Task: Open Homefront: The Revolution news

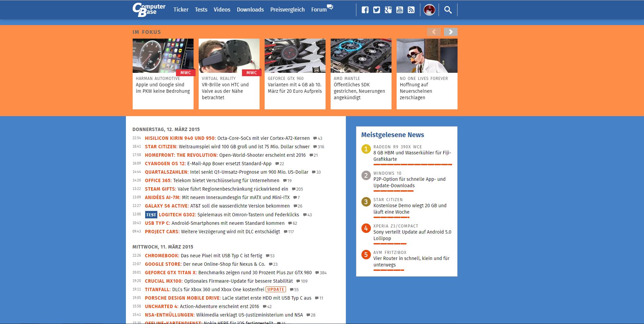Action: 225,155
